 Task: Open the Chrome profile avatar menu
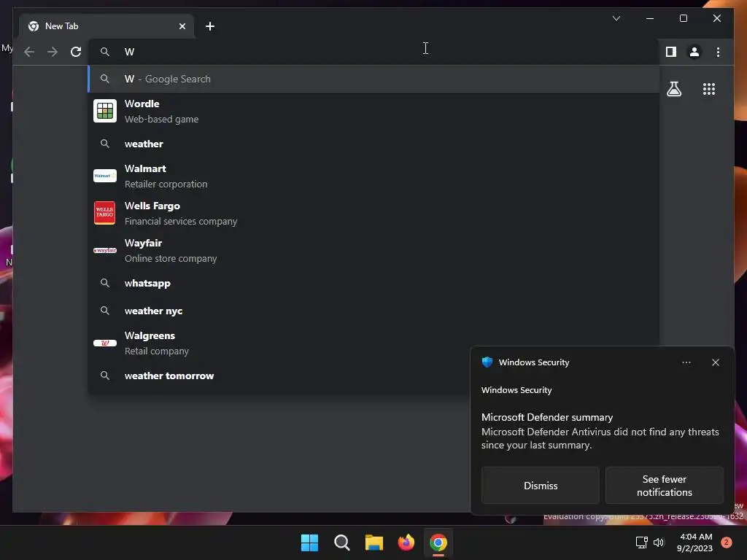point(694,52)
